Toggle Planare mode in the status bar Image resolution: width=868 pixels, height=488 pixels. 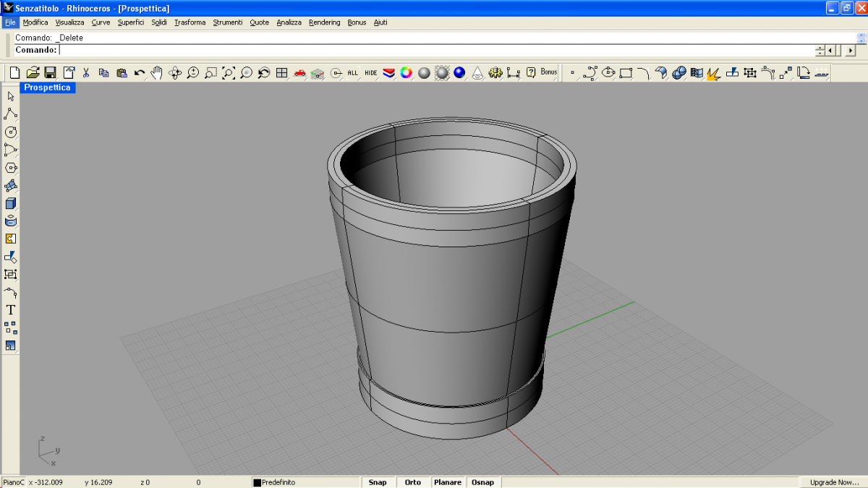(448, 482)
